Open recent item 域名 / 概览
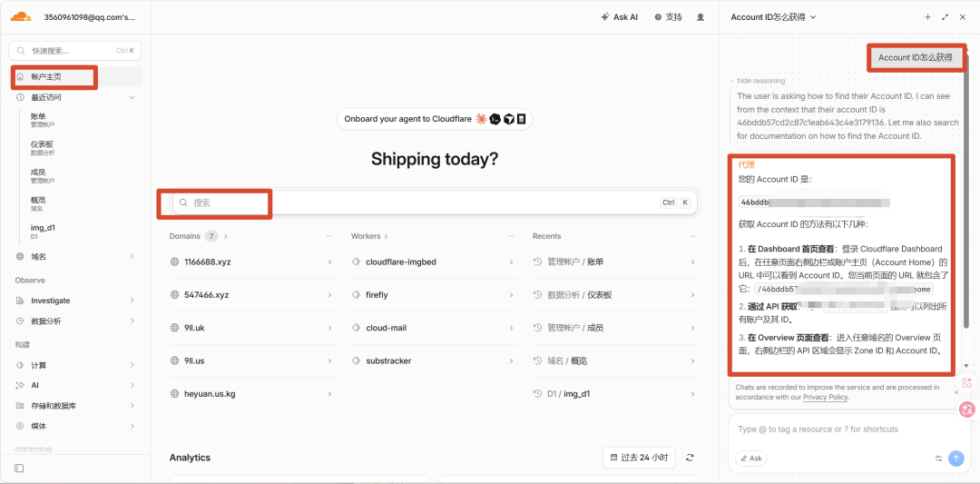The height and width of the screenshot is (484, 980). coord(615,361)
